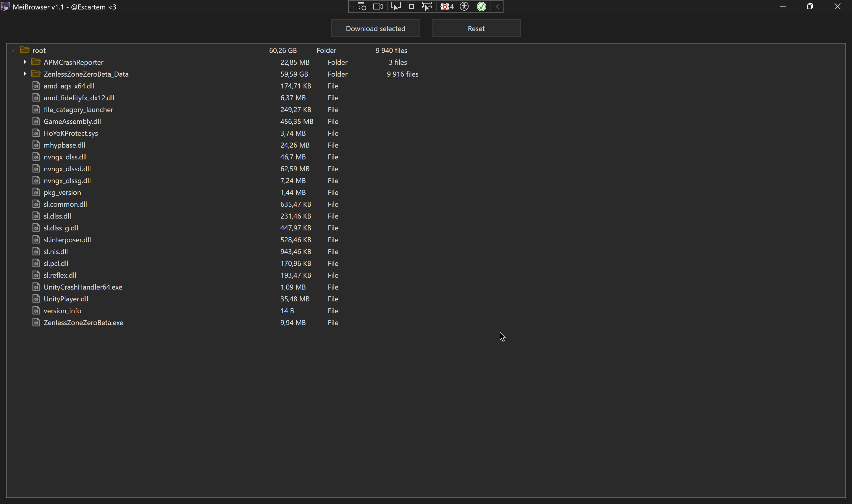The image size is (852, 504).
Task: Select GameAssembly.dll in the file list
Action: pos(72,121)
